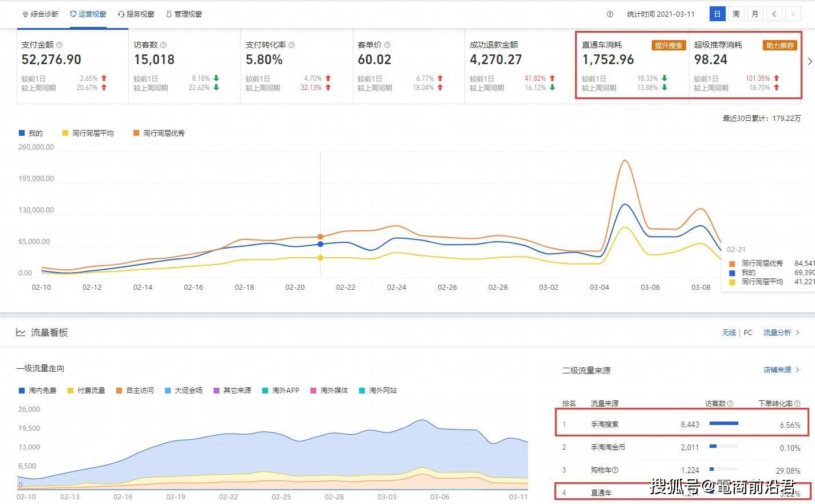This screenshot has height=504, width=815.
Task: Click the 提升搜索 button
Action: (x=668, y=45)
